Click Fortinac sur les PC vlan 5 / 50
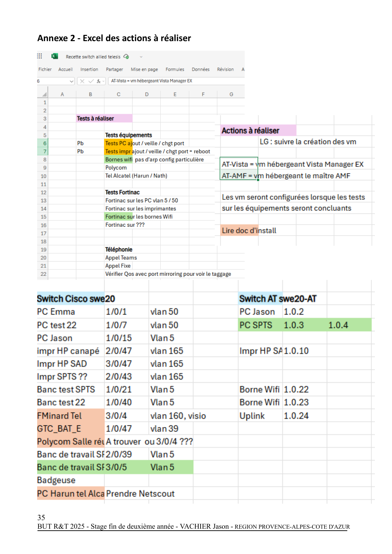Image resolution: width=392 pixels, height=554 pixels. tap(141, 200)
